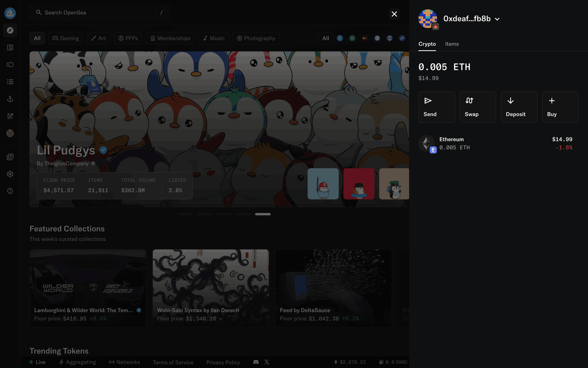Open the Tokens coin icon in sidebar

click(x=10, y=65)
